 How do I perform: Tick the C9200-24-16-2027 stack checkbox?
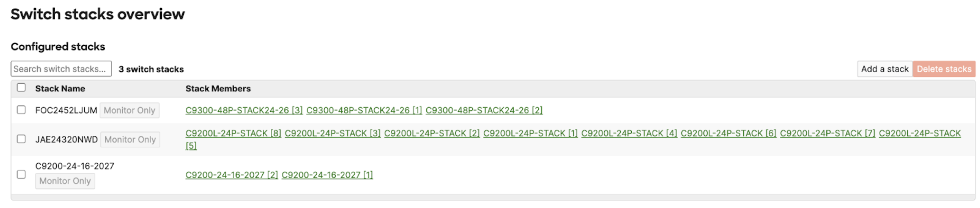[x=21, y=174]
